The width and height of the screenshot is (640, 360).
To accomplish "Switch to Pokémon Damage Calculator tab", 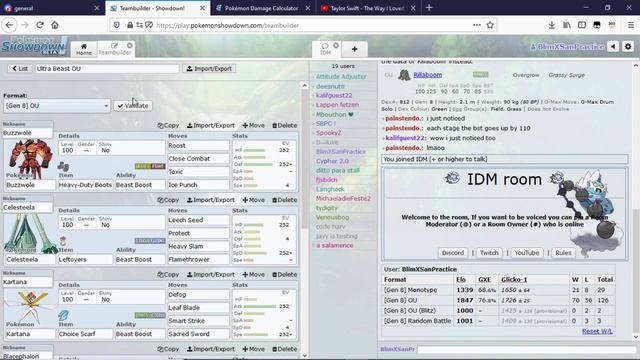I will point(261,8).
